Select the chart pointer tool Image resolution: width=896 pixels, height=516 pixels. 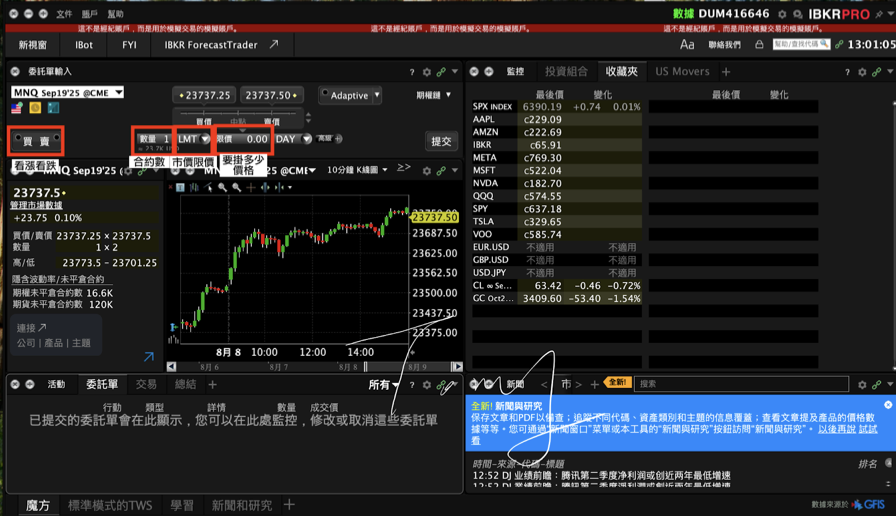point(208,187)
